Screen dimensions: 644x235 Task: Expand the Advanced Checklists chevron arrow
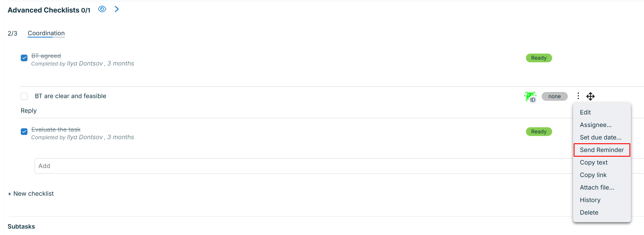[117, 9]
